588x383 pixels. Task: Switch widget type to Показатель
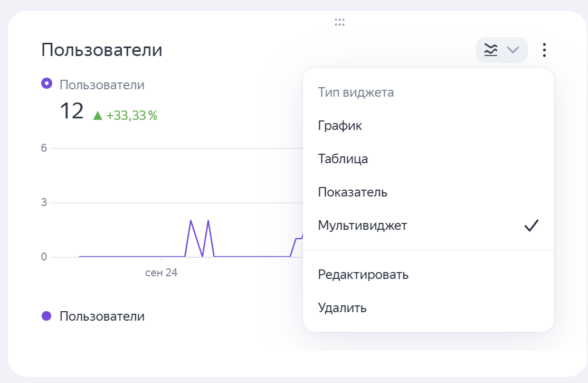pyautogui.click(x=353, y=192)
